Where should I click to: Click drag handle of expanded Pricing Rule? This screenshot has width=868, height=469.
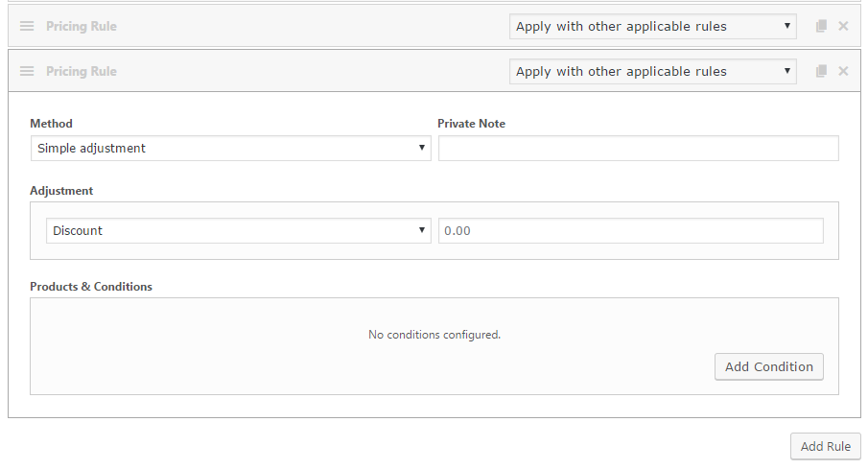(x=27, y=71)
